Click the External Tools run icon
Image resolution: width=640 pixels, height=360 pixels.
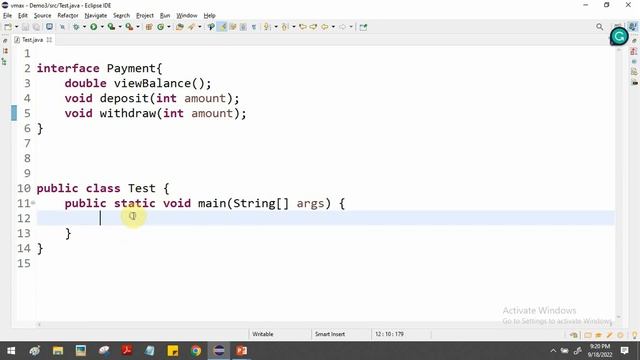click(129, 27)
